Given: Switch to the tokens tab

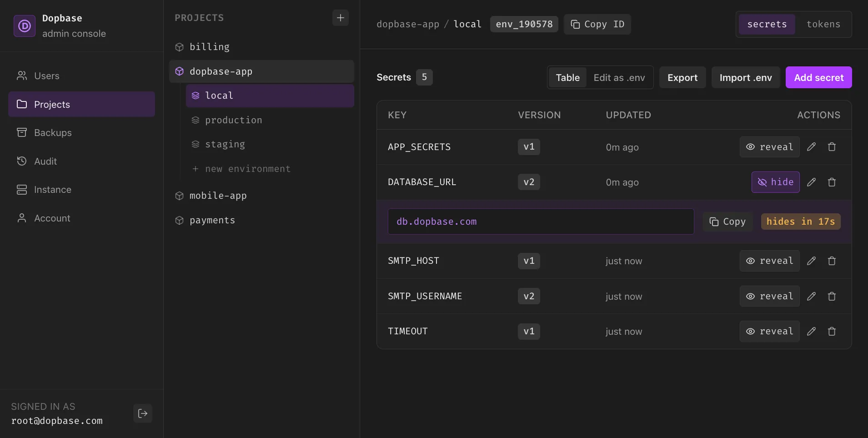Looking at the screenshot, I should 823,24.
